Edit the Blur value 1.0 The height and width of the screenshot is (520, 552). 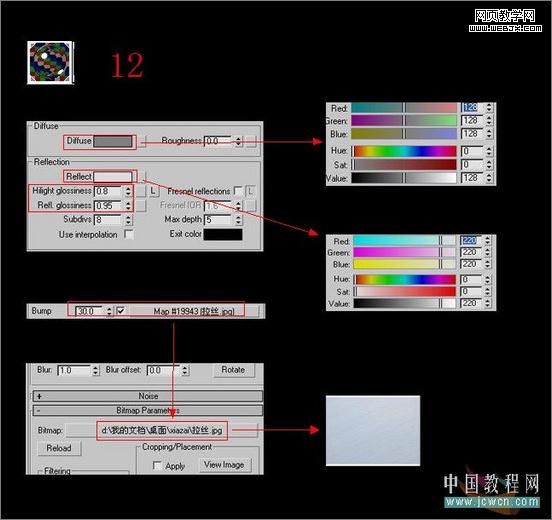pos(73,370)
